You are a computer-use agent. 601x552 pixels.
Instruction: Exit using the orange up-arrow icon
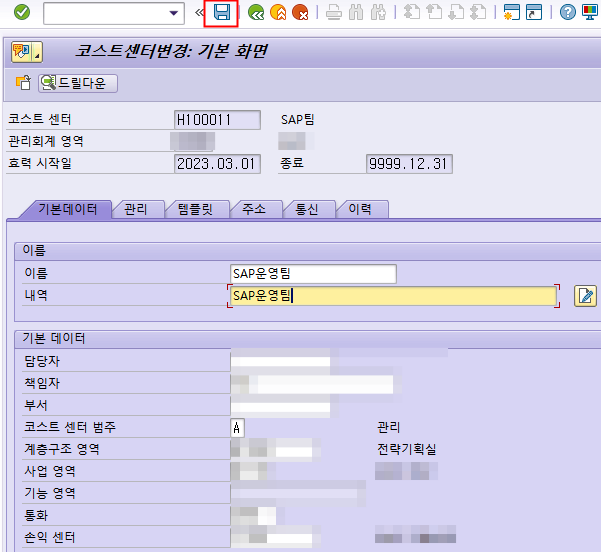(278, 13)
